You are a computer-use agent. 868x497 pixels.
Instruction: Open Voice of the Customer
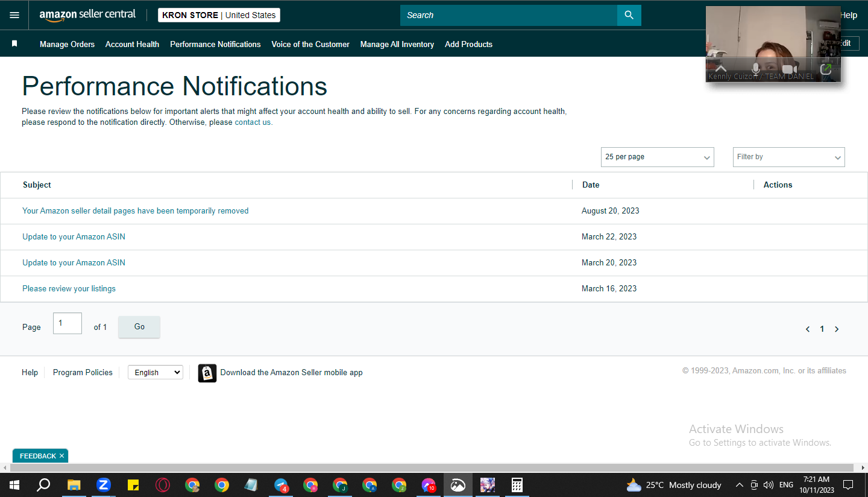(310, 44)
